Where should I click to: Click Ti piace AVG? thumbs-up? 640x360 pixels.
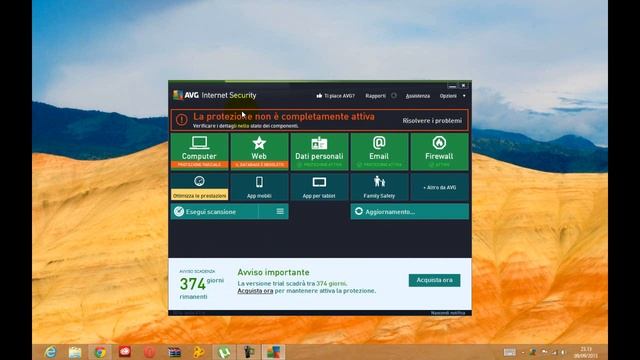[x=336, y=96]
